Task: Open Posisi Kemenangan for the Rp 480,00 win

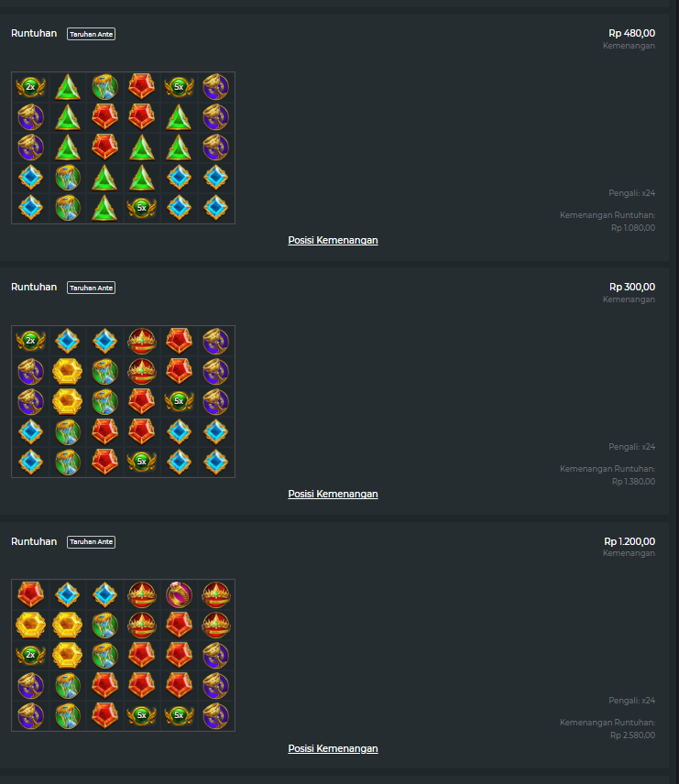Action: click(x=333, y=241)
